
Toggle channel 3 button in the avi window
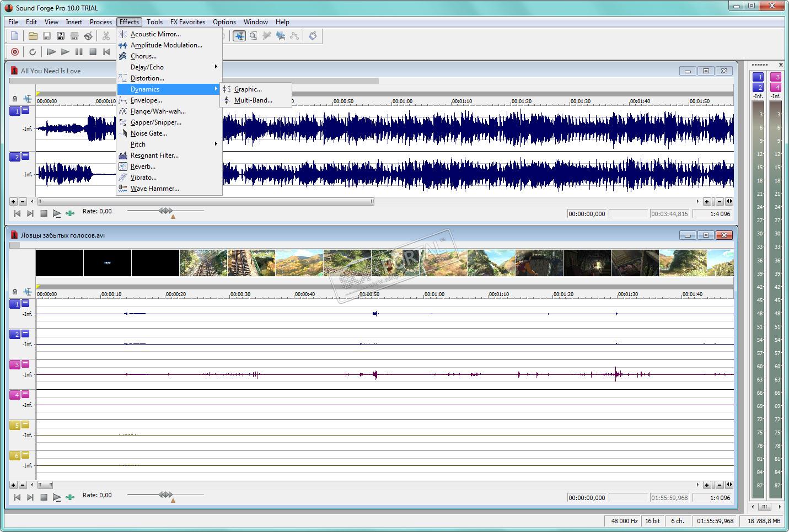point(15,364)
